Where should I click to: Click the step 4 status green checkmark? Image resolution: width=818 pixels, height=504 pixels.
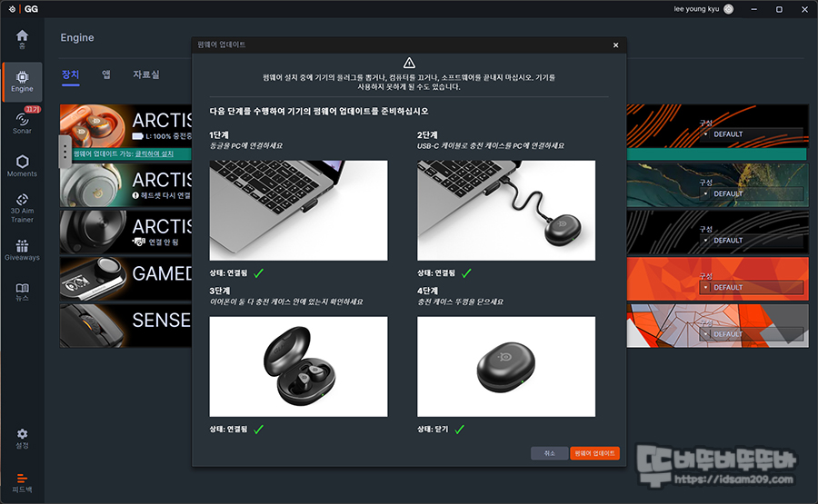click(460, 430)
